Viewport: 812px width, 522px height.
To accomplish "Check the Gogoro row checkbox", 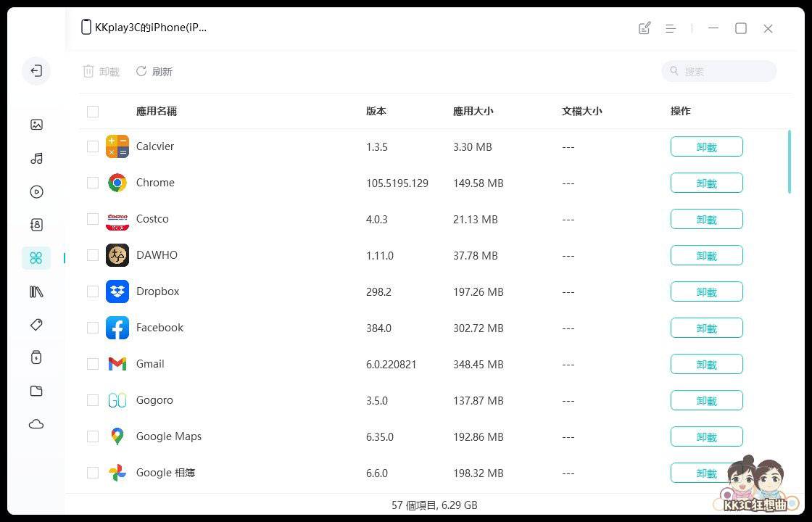I will click(93, 400).
